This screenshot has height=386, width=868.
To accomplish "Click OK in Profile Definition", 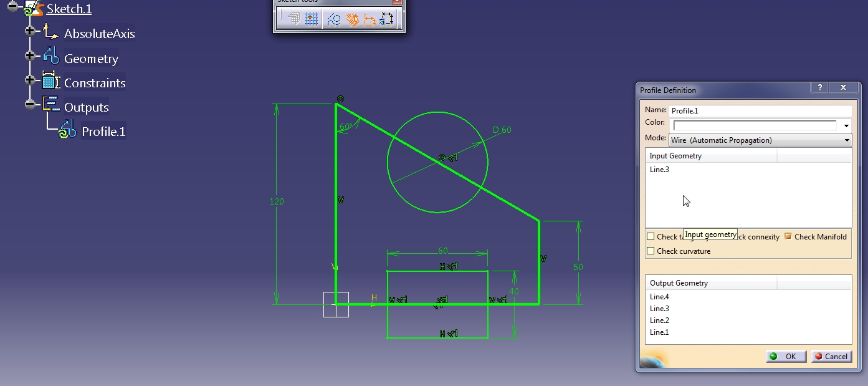I will pyautogui.click(x=786, y=357).
